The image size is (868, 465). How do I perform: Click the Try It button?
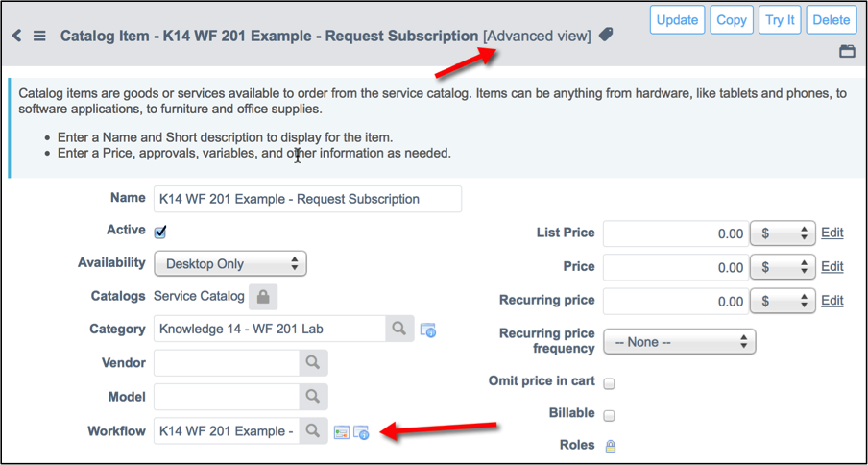(780, 20)
